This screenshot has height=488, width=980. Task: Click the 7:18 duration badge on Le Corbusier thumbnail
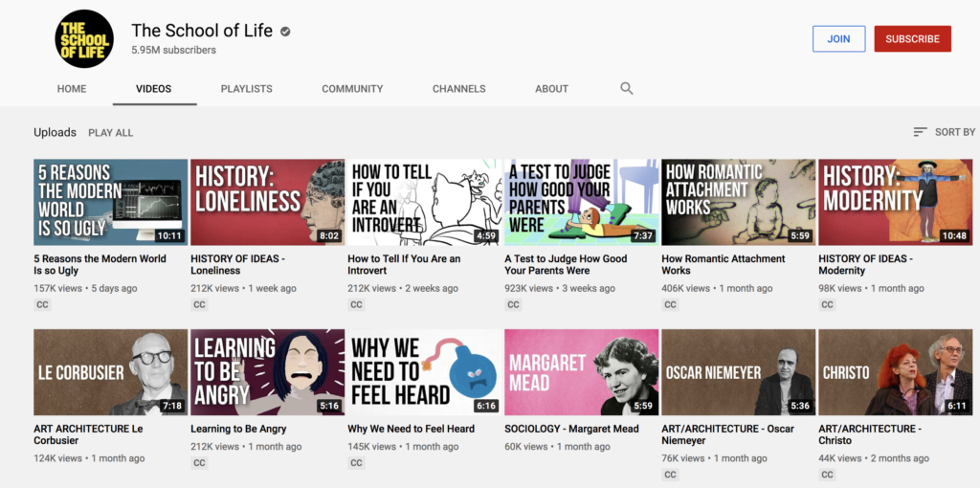172,406
